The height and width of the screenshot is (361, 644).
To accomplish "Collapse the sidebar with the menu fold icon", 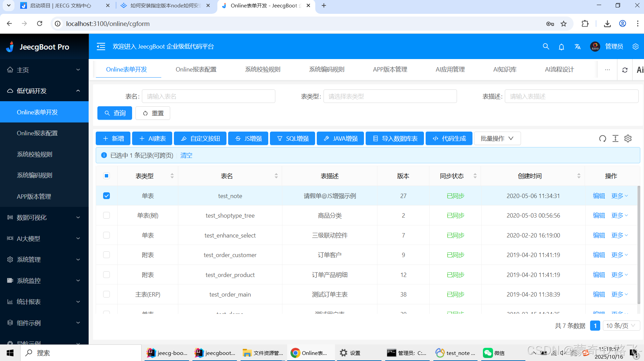I will (101, 47).
